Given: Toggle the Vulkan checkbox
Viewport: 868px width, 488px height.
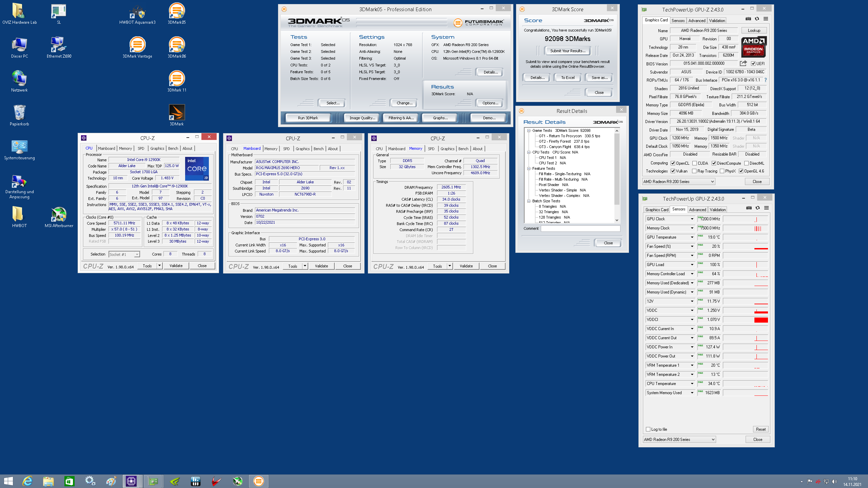Looking at the screenshot, I should pos(673,171).
